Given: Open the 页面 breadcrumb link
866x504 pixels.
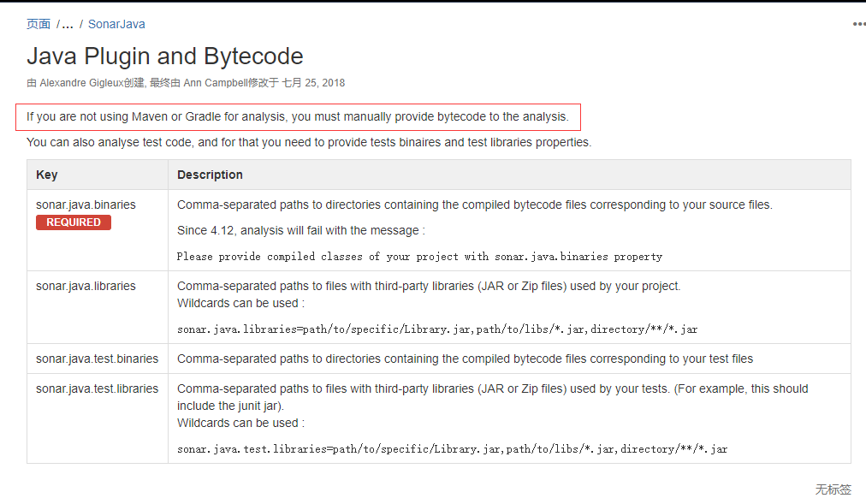Looking at the screenshot, I should 38,24.
